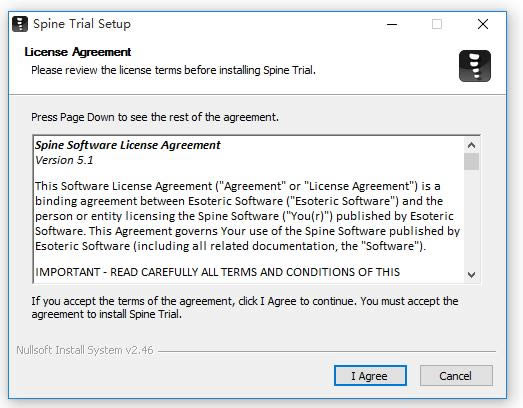Click the 'License Agreement' header title
The height and width of the screenshot is (408, 523).
click(78, 52)
